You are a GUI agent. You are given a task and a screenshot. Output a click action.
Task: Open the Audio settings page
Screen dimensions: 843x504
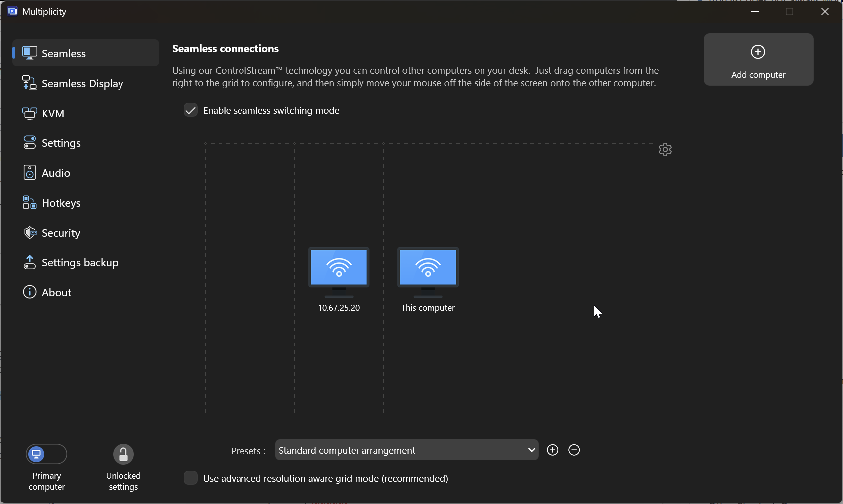click(56, 173)
